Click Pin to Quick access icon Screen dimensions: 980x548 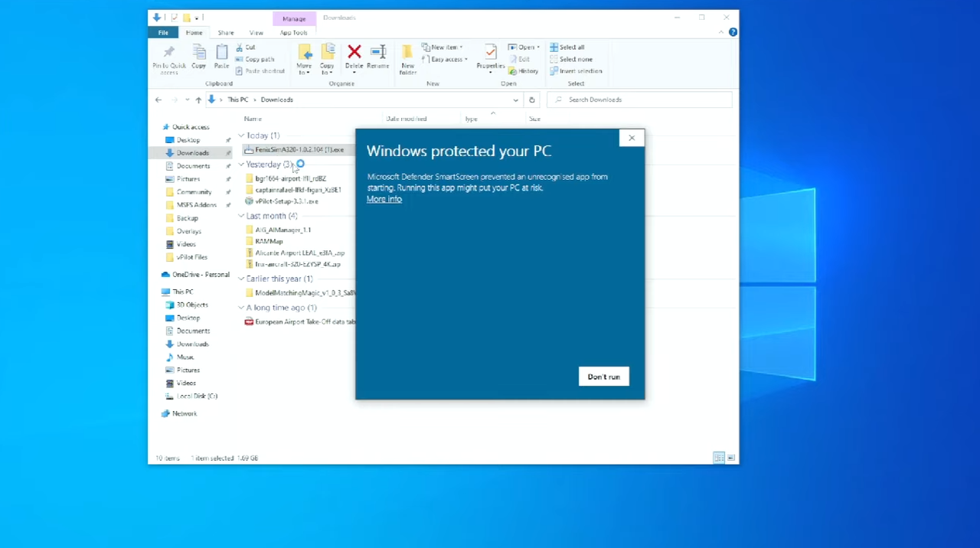(168, 59)
